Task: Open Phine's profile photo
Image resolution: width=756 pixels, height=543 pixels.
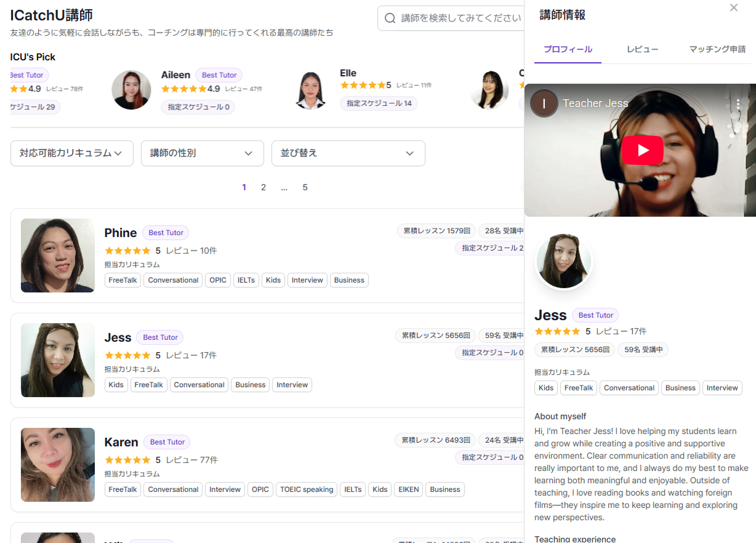Action: (x=58, y=255)
